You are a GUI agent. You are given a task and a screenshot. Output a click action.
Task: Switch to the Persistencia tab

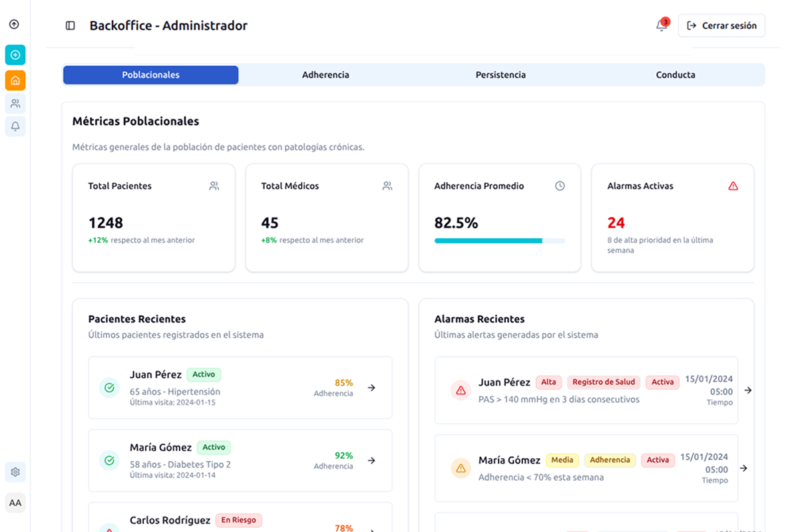[x=500, y=75]
